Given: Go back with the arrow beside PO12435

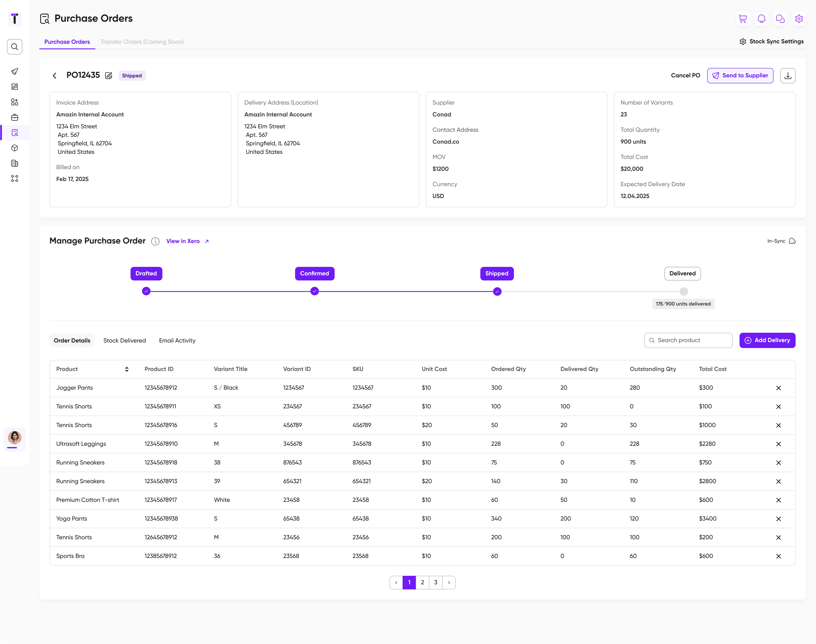Looking at the screenshot, I should (55, 75).
